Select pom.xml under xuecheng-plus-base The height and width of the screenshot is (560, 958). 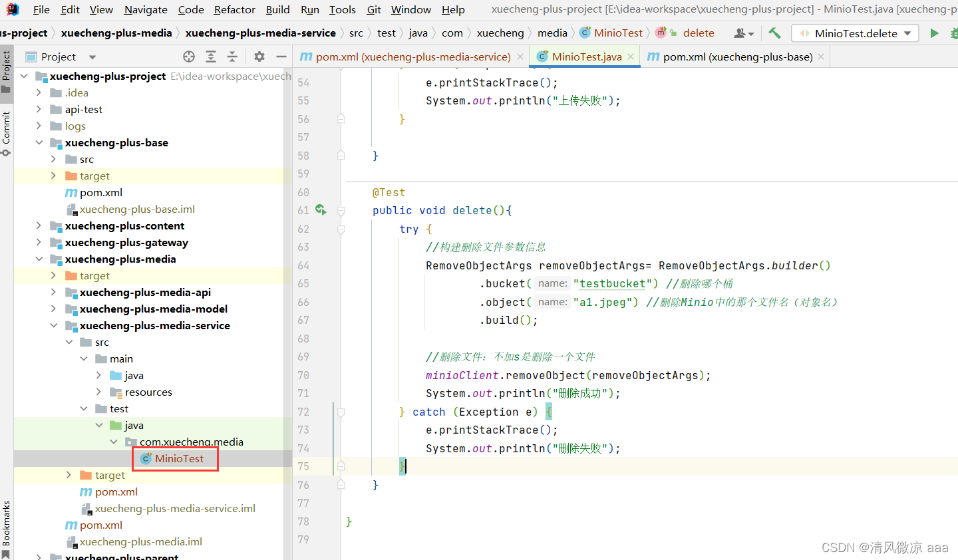pos(101,192)
